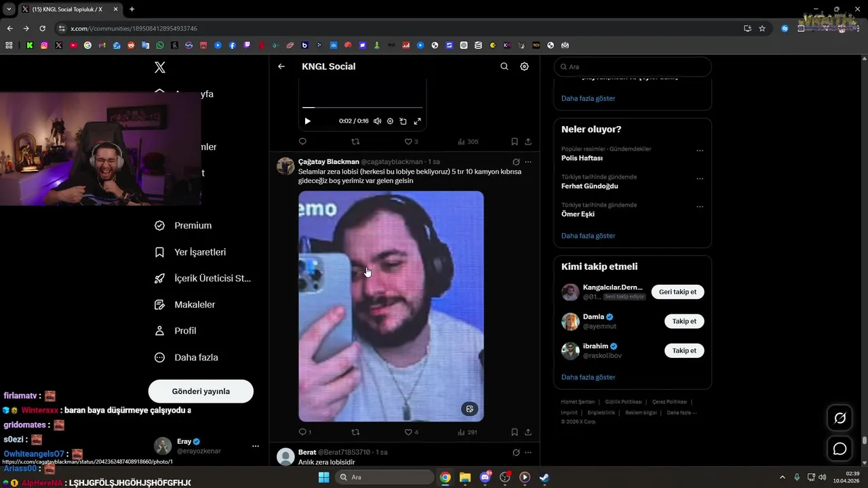Open more options on Çağatay Blackman's post

pyautogui.click(x=528, y=162)
